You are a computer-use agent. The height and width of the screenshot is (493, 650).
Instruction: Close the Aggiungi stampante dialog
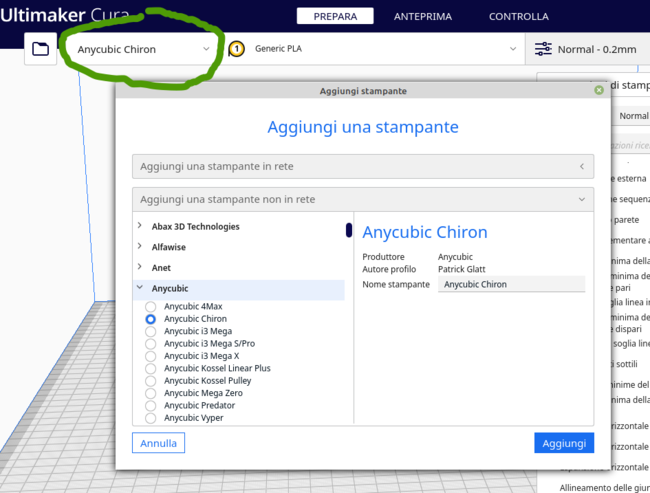[x=598, y=90]
